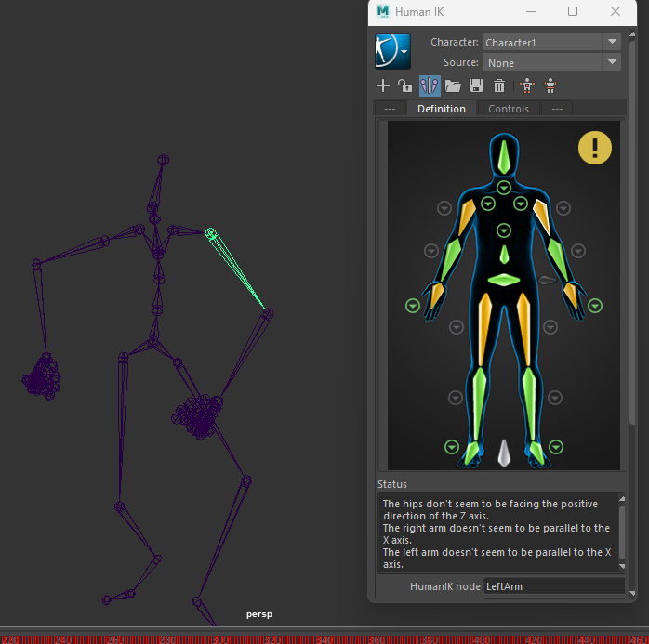This screenshot has height=644, width=649.
Task: Open the blue HumanIK main menu button
Action: coord(392,52)
